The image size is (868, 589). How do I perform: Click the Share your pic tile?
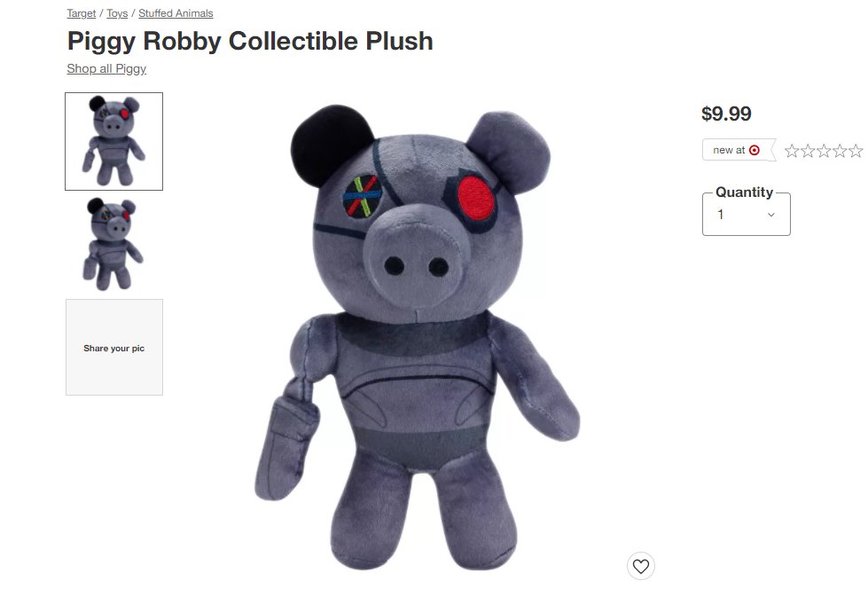pos(114,348)
